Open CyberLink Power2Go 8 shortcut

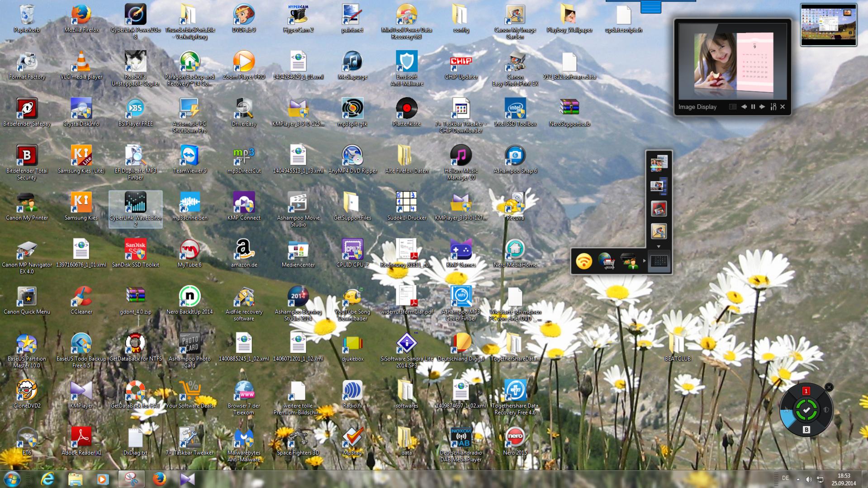pyautogui.click(x=135, y=21)
